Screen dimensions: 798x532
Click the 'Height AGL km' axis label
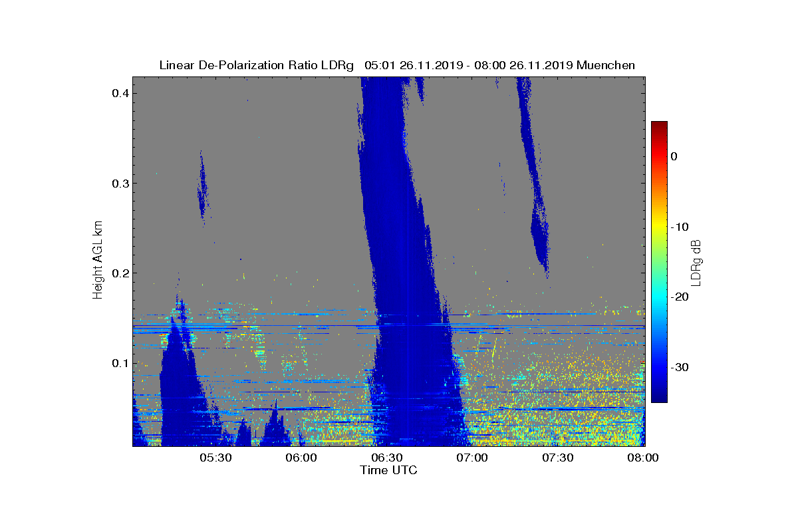coord(98,259)
